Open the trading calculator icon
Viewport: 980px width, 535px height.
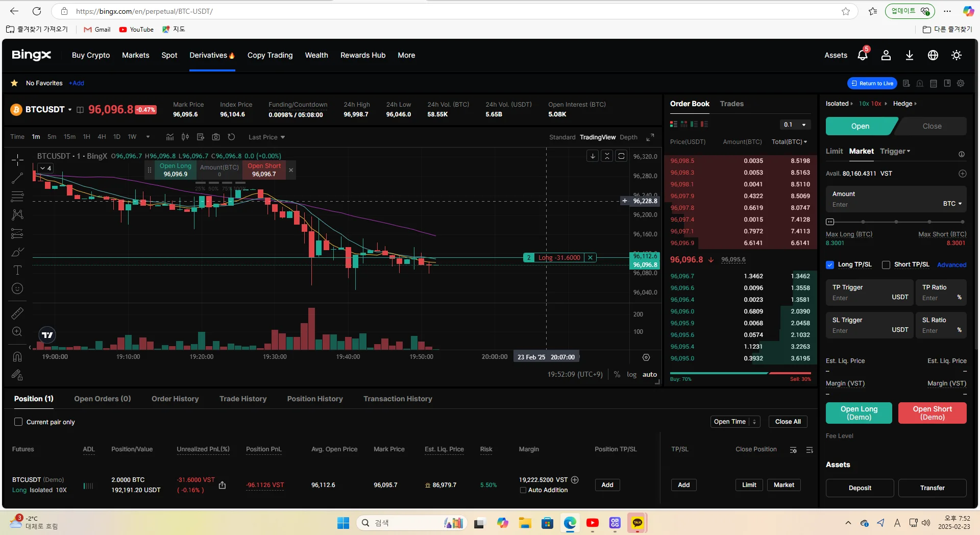[x=934, y=83]
